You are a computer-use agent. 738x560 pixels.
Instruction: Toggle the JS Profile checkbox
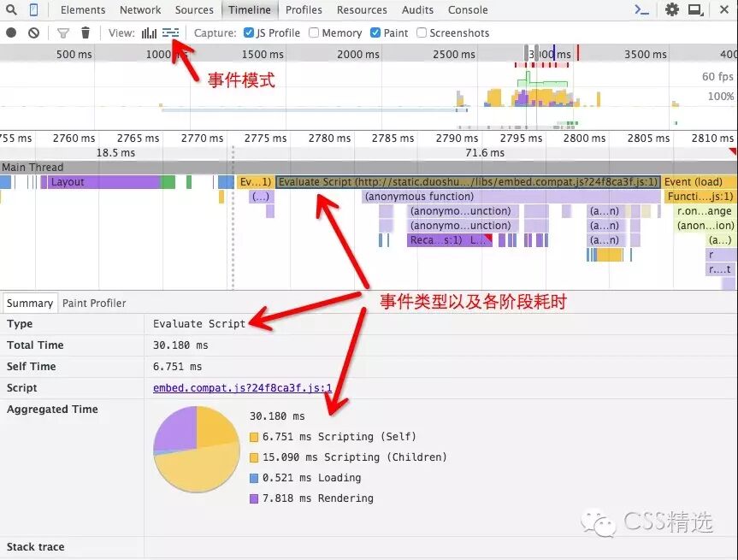[x=249, y=32]
